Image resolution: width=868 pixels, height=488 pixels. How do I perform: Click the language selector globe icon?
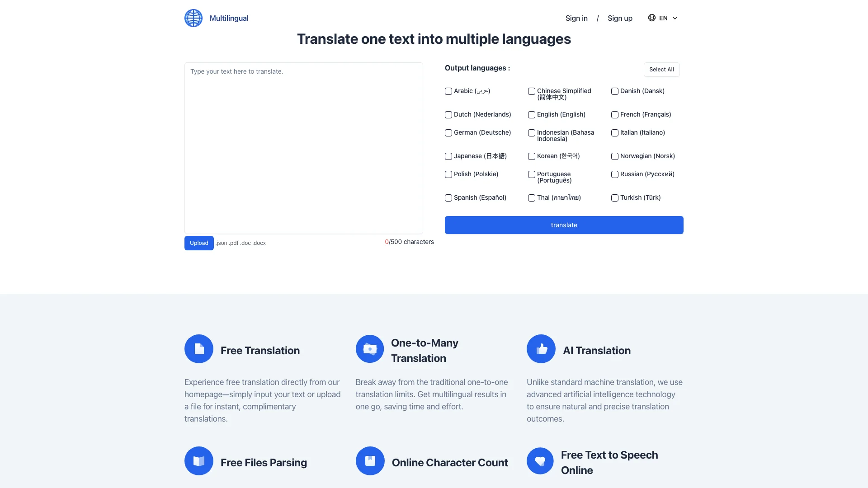[652, 18]
